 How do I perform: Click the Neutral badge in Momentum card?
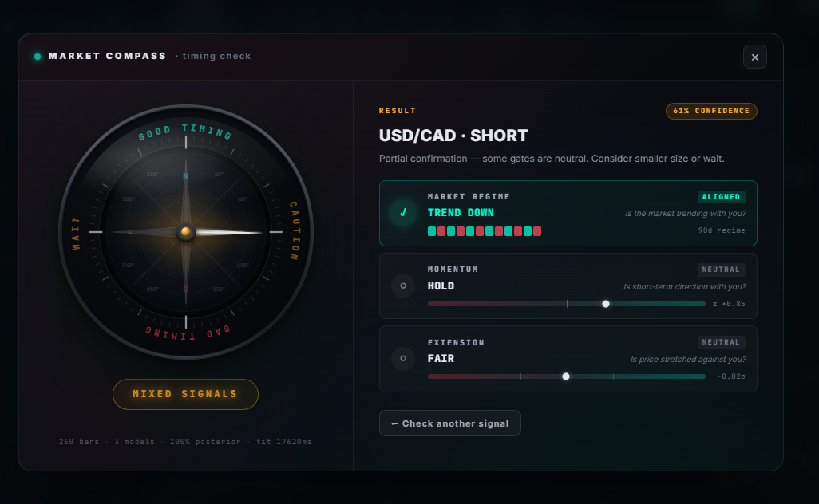coord(722,270)
